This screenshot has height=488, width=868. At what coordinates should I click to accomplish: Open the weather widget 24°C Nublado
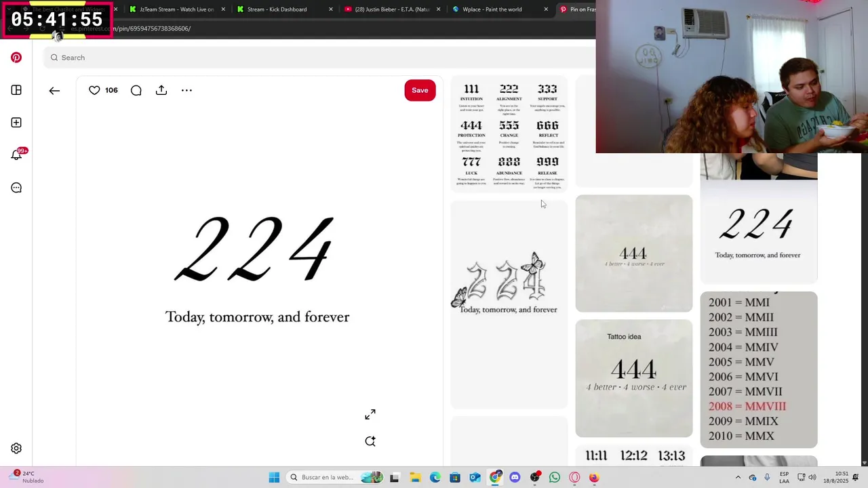[x=26, y=477]
